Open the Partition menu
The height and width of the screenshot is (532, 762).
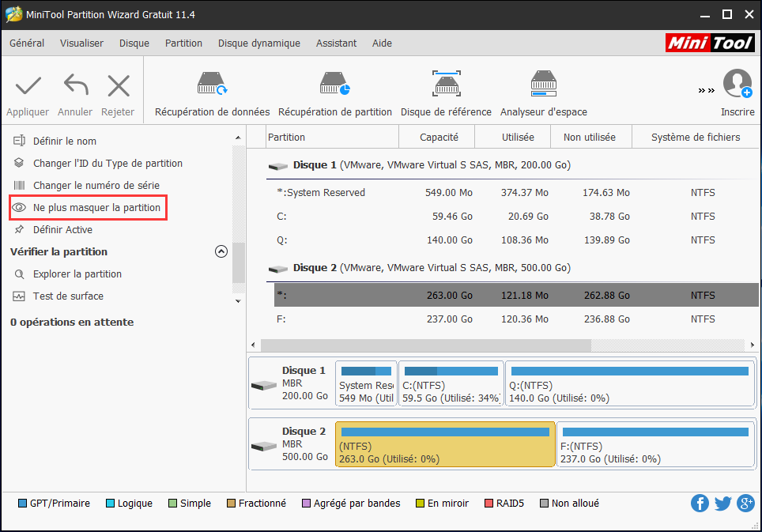(x=183, y=43)
